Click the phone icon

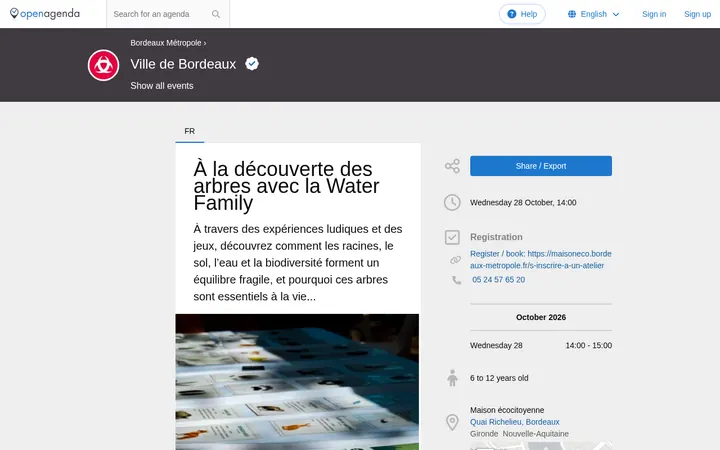click(456, 280)
